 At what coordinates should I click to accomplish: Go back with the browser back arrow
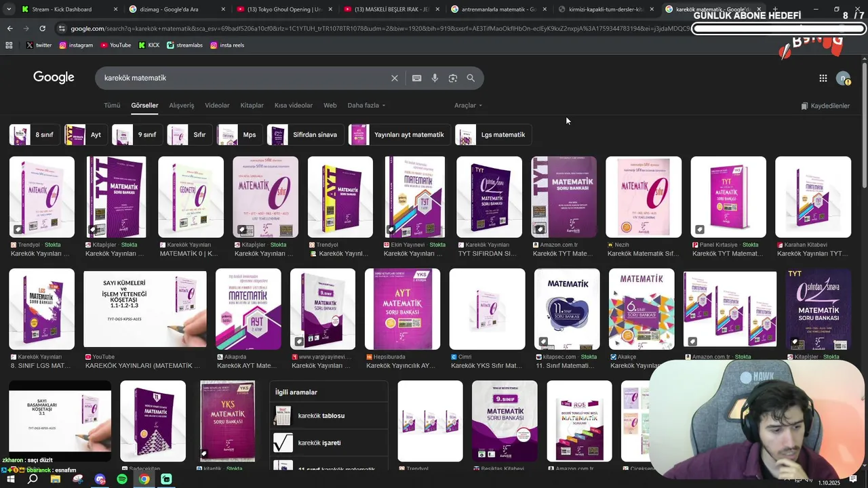(9, 28)
